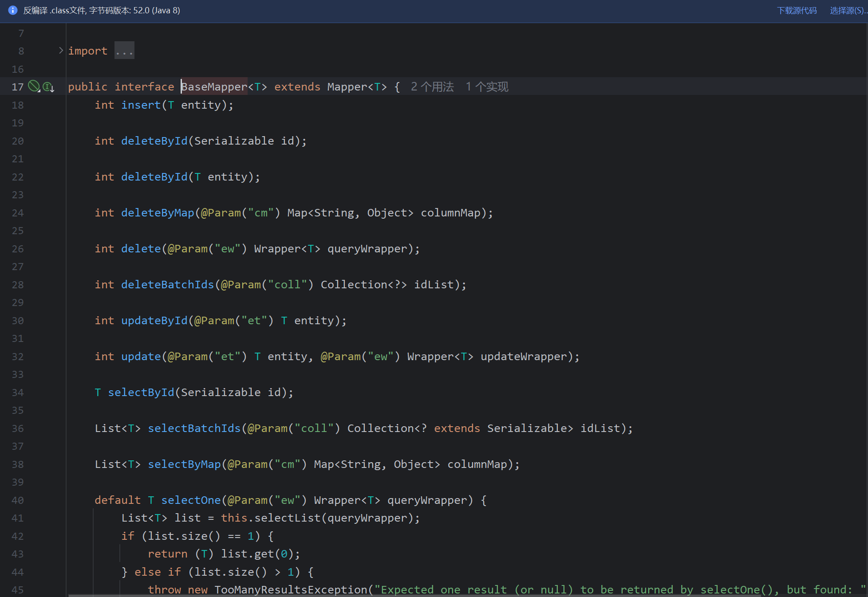Expand the folded import block chevron
The width and height of the screenshot is (868, 597).
point(61,51)
